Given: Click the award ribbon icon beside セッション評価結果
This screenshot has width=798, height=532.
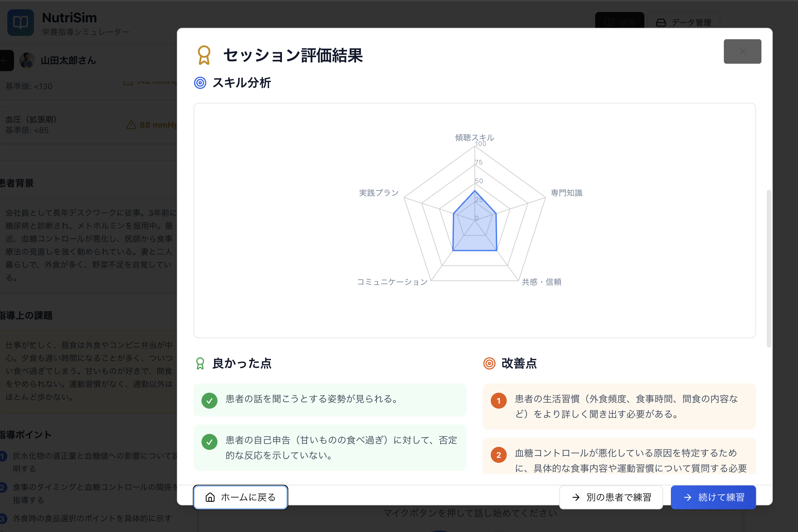Looking at the screenshot, I should tap(204, 55).
